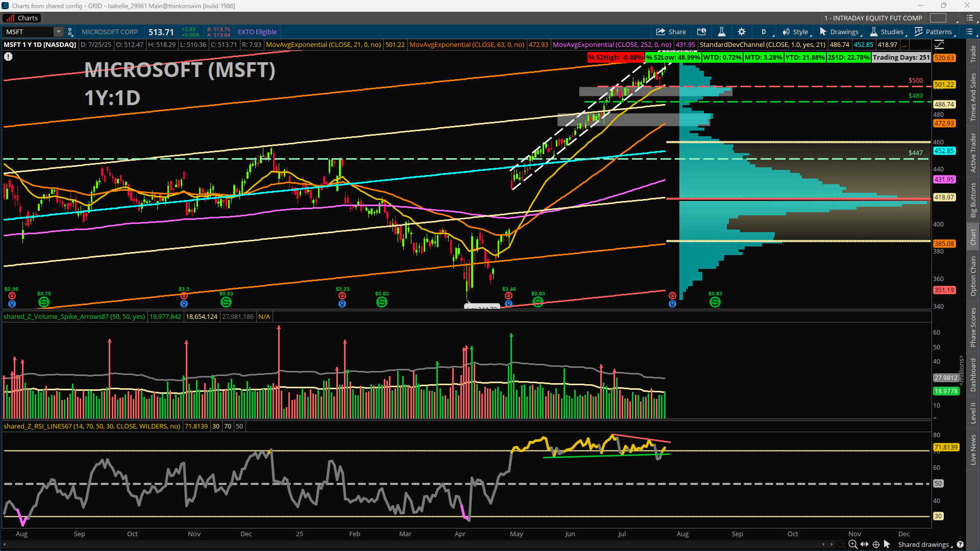This screenshot has height=551, width=980.
Task: Click the help question mark icon
Action: pos(960,544)
